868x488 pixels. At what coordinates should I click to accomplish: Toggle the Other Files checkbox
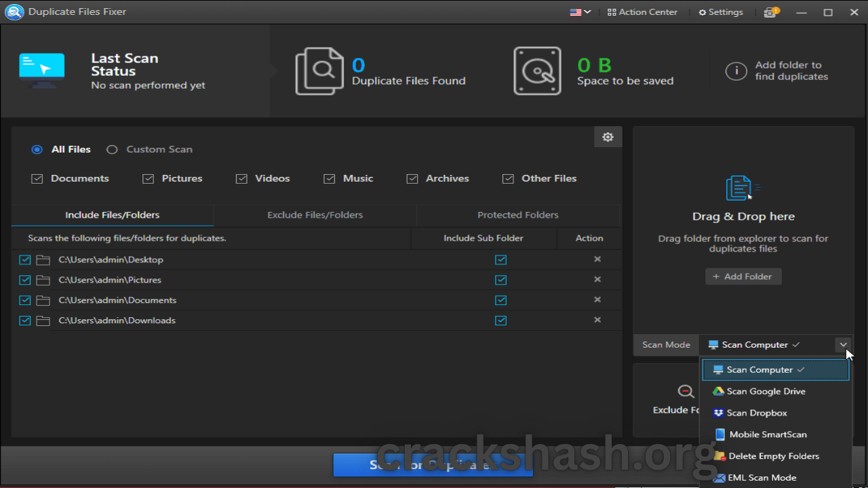(x=508, y=179)
